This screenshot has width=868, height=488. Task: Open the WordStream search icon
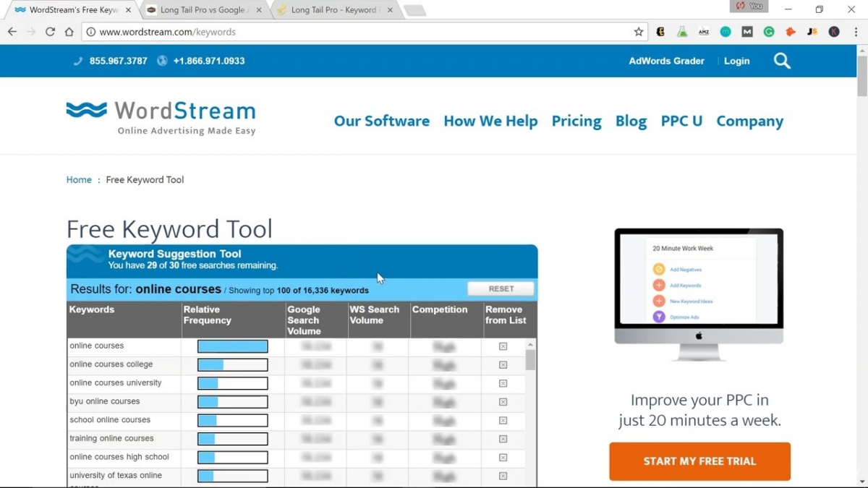782,61
